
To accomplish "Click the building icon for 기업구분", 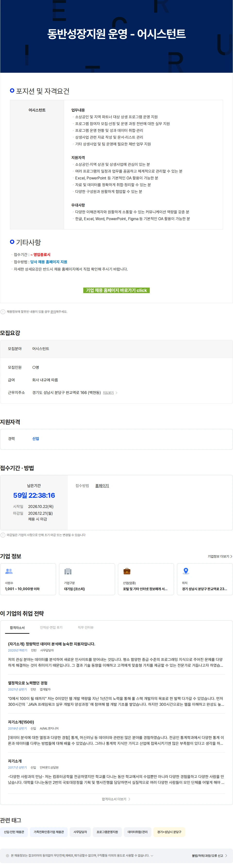I will 68,571.
